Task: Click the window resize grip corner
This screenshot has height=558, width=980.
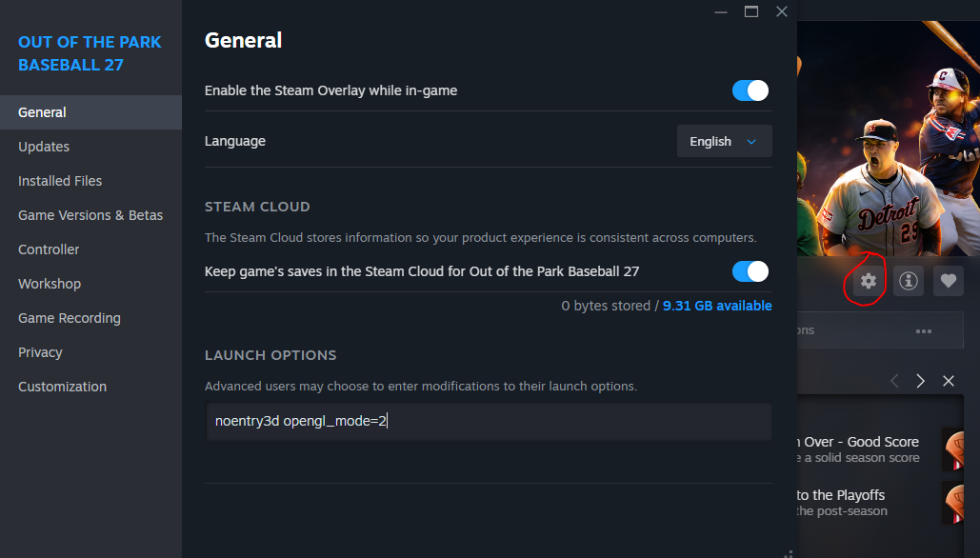Action: pos(789,551)
